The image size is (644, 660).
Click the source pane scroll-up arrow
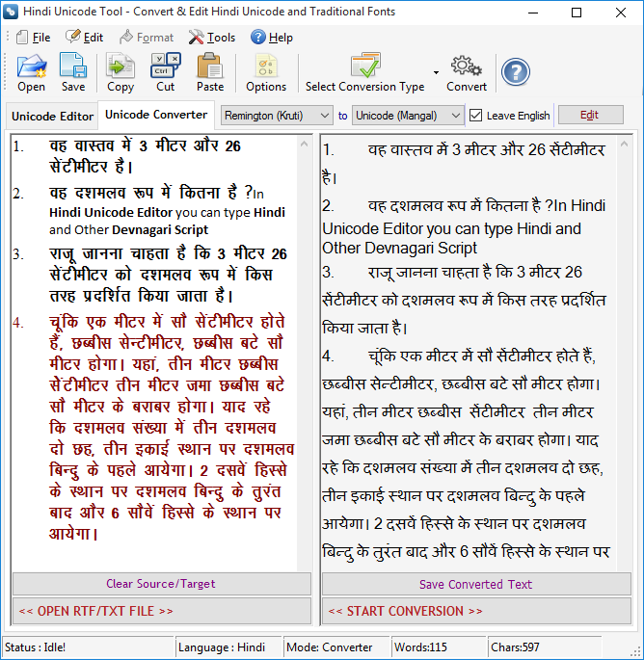tap(304, 144)
